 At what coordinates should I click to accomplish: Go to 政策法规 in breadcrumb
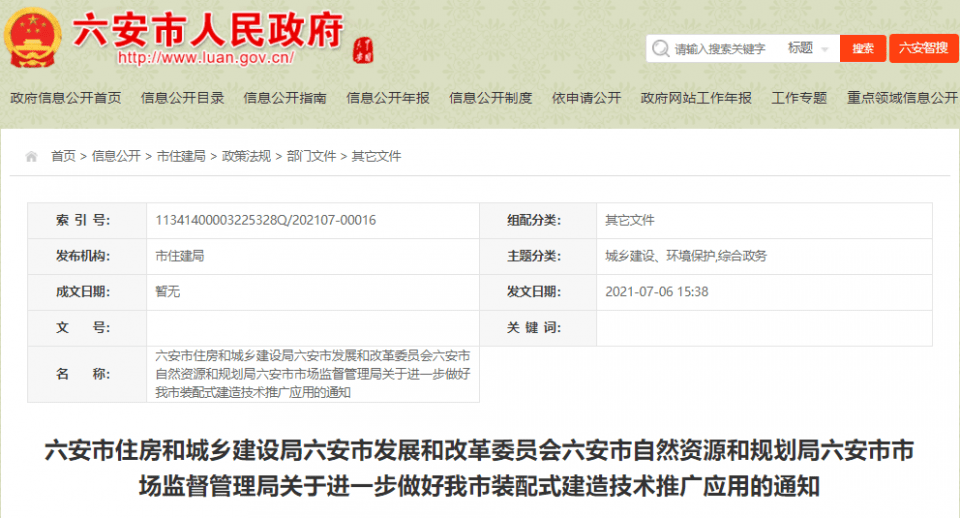pos(246,156)
